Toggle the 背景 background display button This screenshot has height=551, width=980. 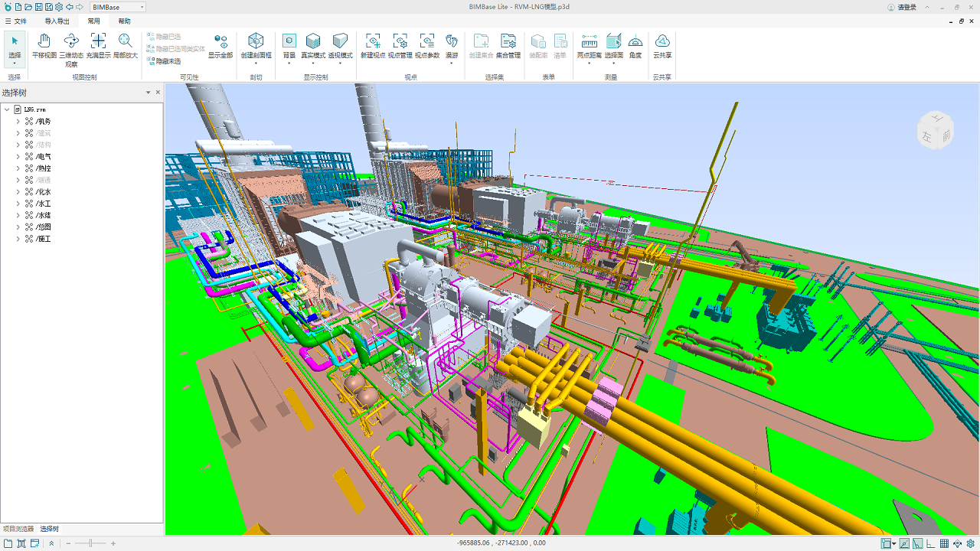pos(289,46)
